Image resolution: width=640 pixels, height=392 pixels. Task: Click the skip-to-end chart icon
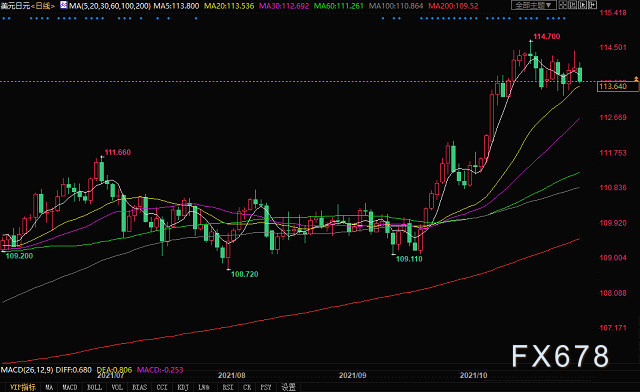(x=592, y=5)
